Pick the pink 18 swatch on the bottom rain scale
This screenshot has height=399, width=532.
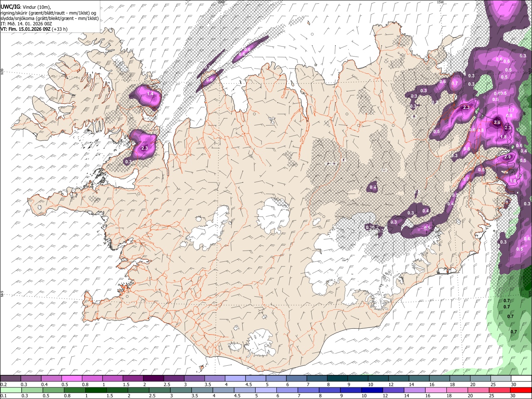point(456,390)
